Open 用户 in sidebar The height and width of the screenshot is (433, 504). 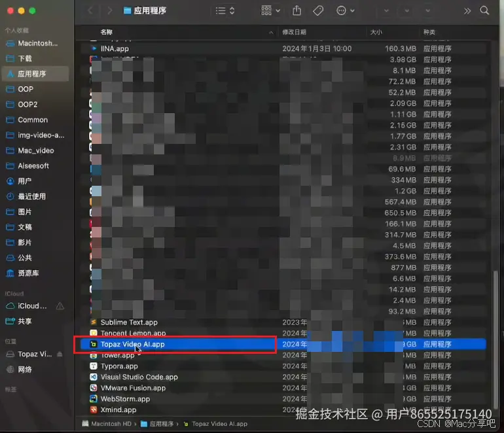coord(35,181)
